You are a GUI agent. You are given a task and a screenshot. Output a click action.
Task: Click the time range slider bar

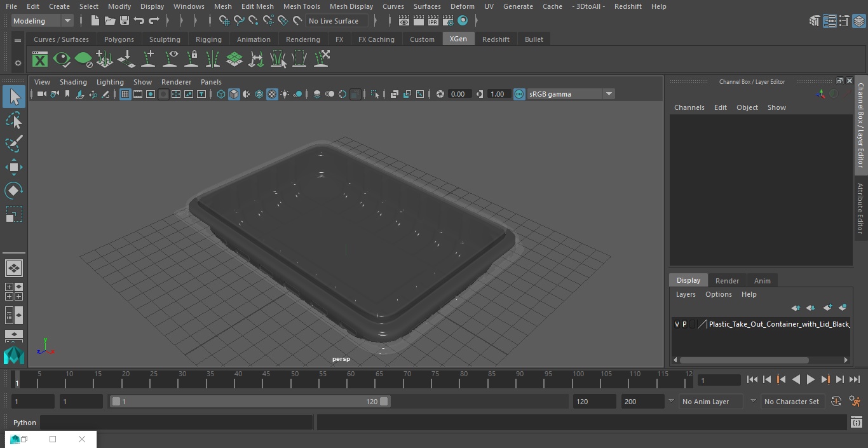[250, 402]
